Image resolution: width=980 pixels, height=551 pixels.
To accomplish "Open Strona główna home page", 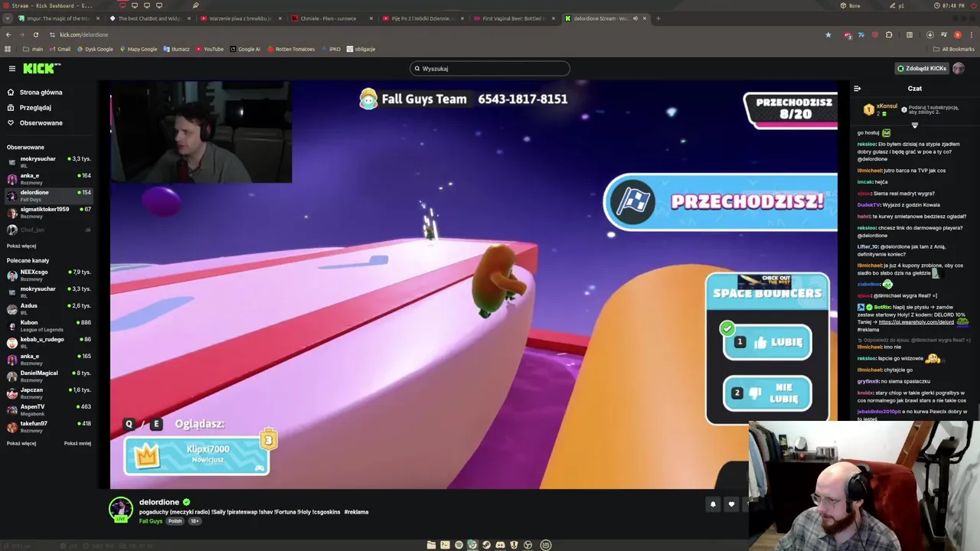I will [35, 93].
